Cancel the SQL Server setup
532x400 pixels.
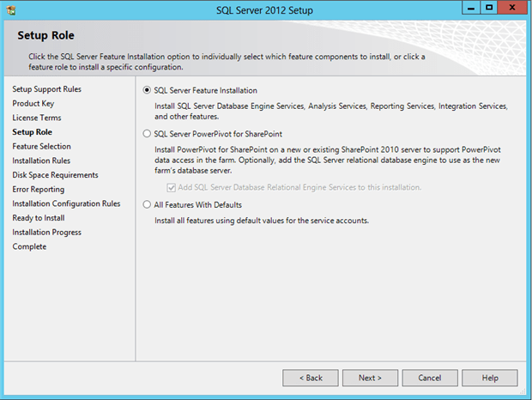430,378
